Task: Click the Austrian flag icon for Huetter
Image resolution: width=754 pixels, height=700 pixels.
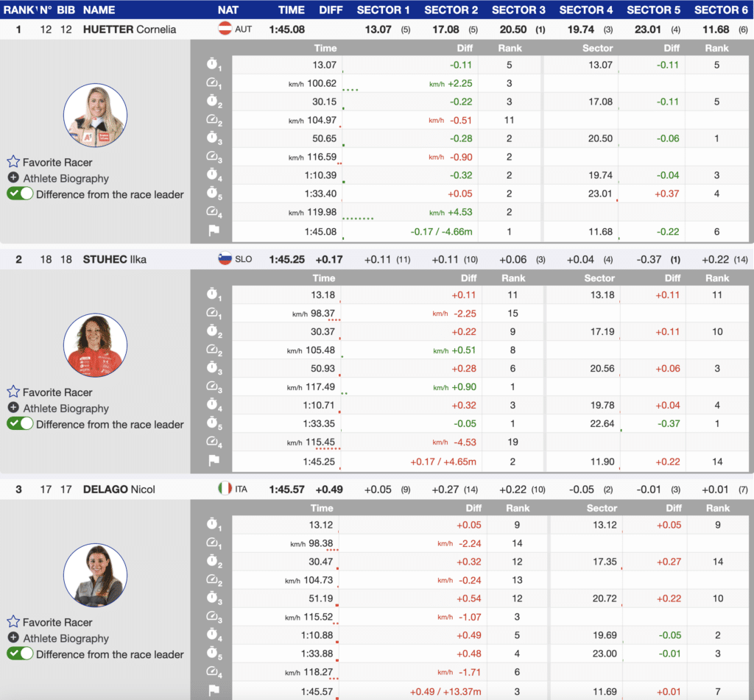Action: [225, 29]
